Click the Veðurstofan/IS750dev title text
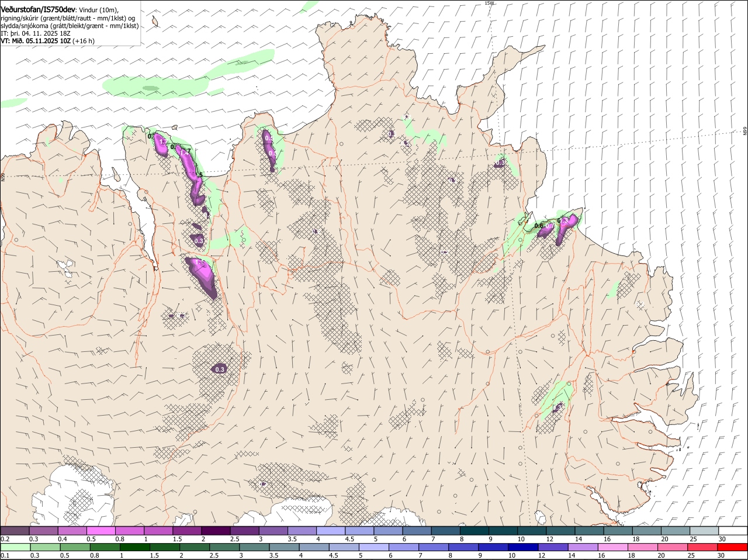Screen dimensions: 748x560 [38, 9]
